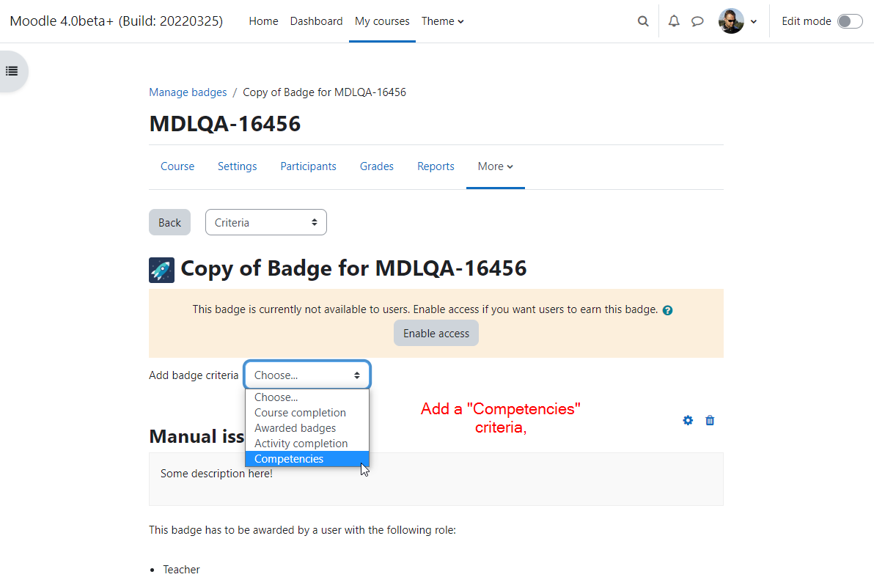Click the rocket badge image

click(x=161, y=270)
